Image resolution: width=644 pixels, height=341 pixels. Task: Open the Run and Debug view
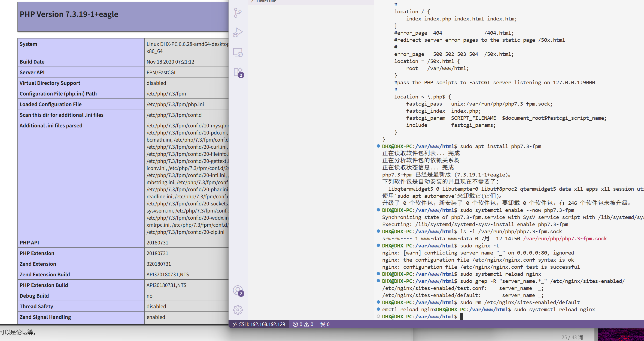238,32
